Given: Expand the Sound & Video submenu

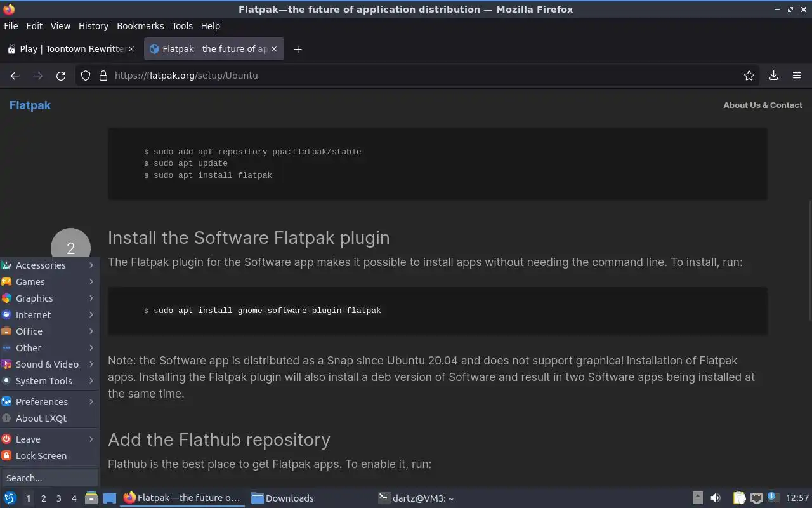Looking at the screenshot, I should coord(49,364).
